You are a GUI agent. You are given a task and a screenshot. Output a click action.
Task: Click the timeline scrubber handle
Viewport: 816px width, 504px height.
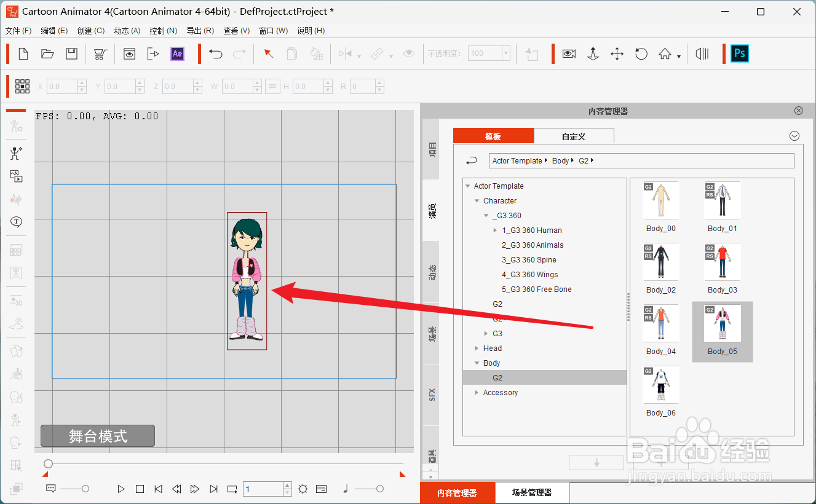(x=49, y=463)
